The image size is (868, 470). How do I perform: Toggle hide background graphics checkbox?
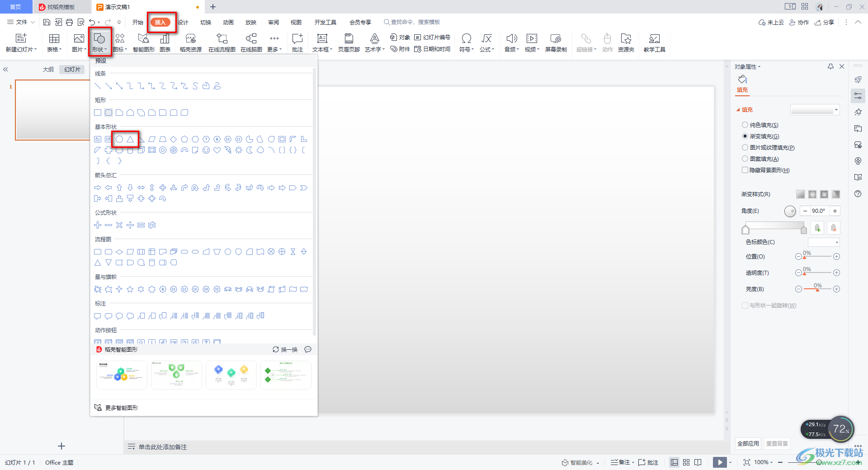tap(745, 170)
